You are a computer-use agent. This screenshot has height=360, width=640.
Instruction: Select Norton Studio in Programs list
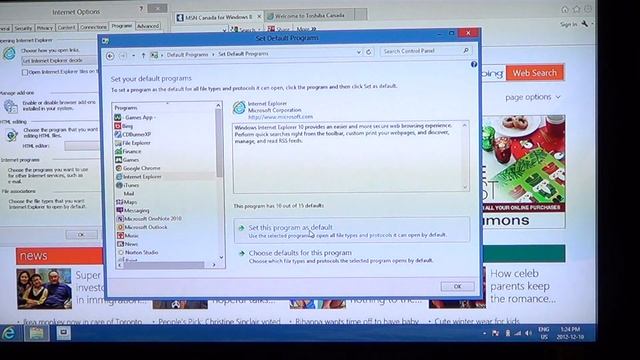click(x=138, y=253)
